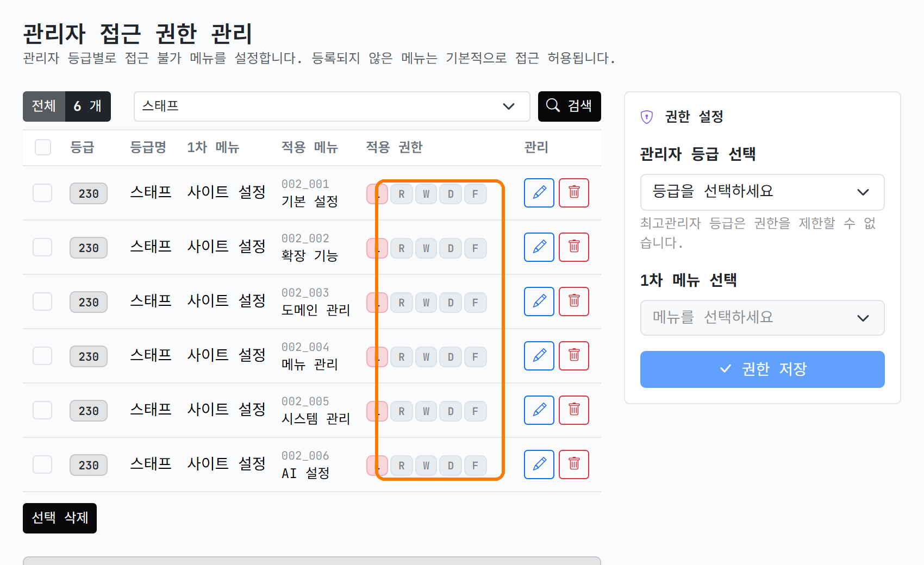Click the 적용 권한 column header
The height and width of the screenshot is (565, 924).
pos(394,147)
